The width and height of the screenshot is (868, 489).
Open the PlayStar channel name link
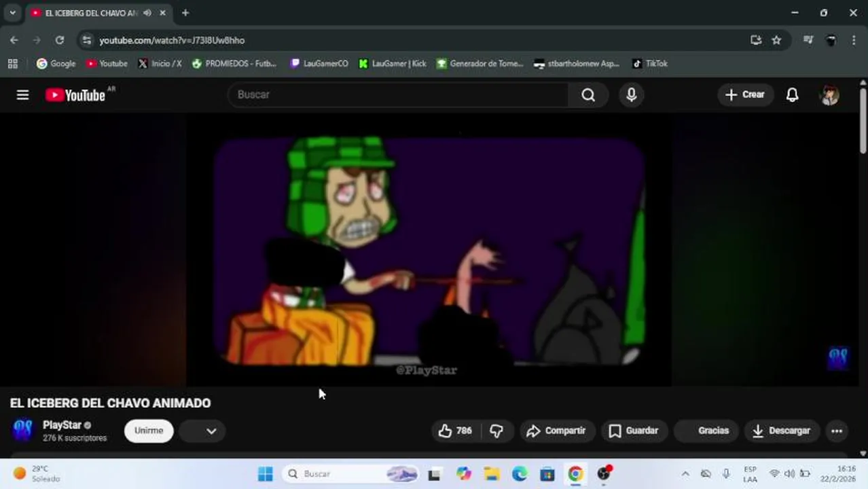click(x=62, y=425)
